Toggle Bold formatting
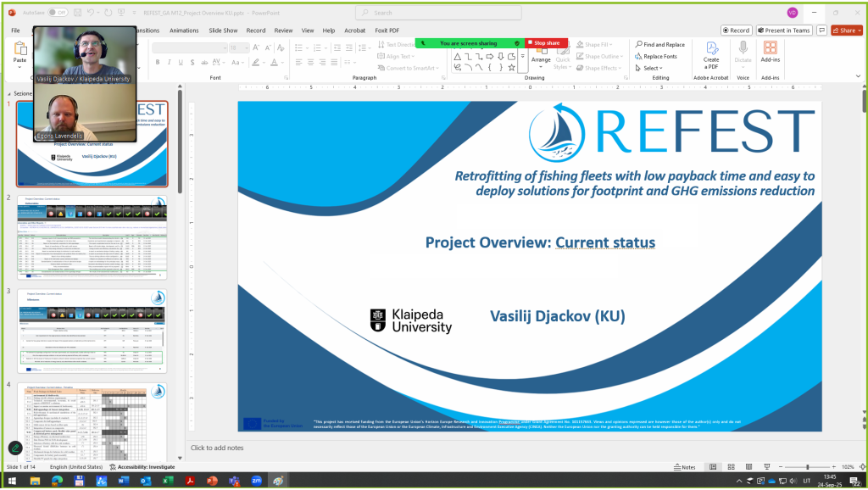 click(158, 63)
